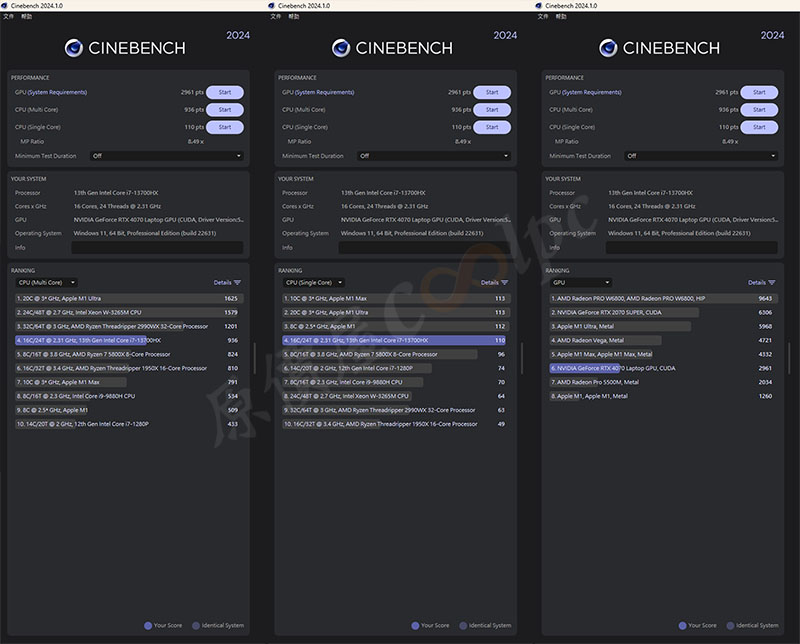800x644 pixels.
Task: Open the 文件 menu in the right window
Action: tap(543, 16)
